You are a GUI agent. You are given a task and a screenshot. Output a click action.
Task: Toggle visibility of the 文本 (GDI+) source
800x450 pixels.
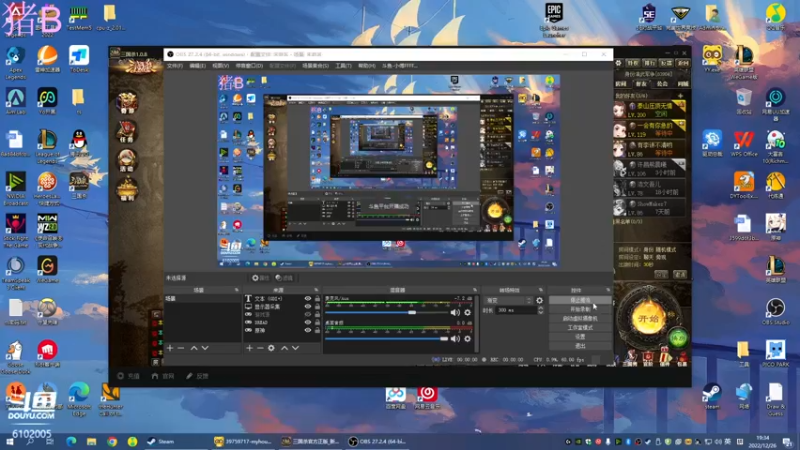tap(308, 298)
